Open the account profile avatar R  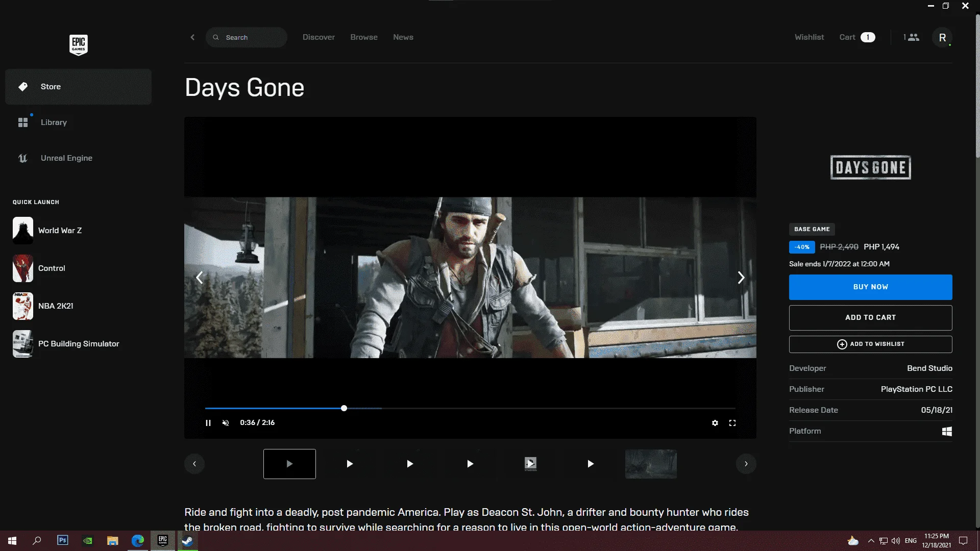[x=942, y=37]
